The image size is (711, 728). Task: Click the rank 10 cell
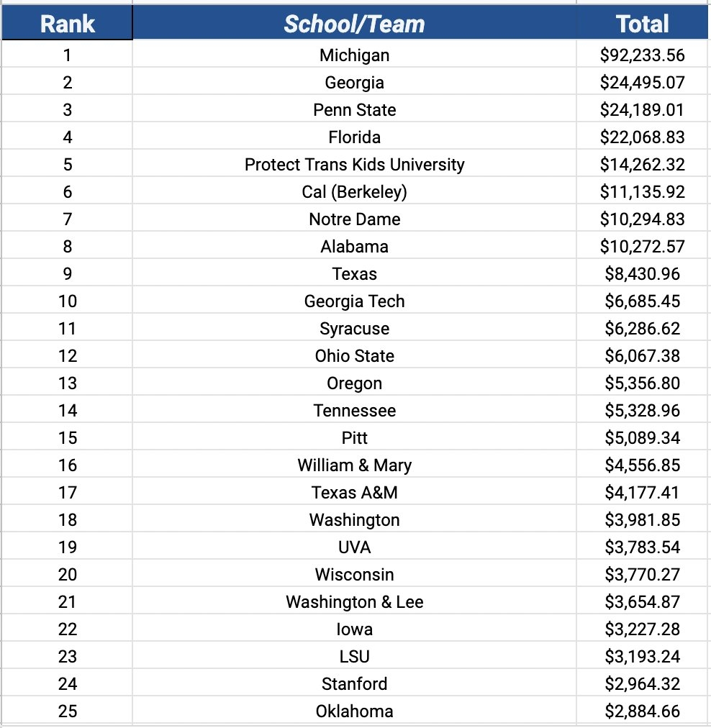pyautogui.click(x=67, y=301)
